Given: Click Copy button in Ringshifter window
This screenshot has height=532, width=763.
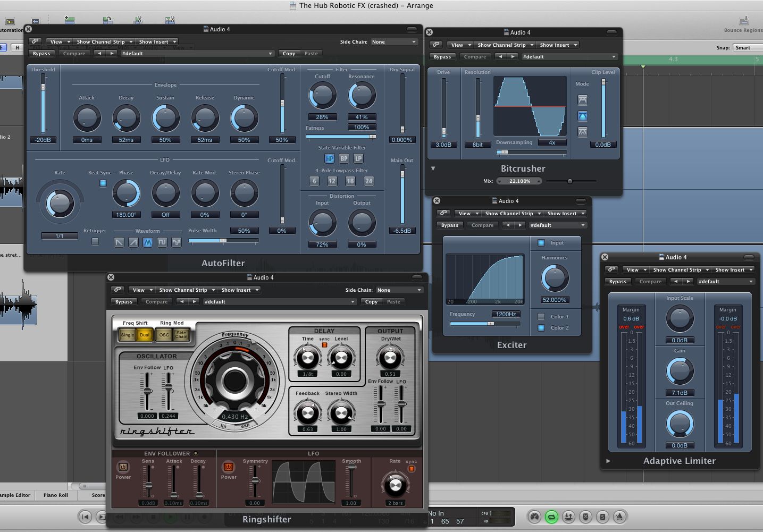Looking at the screenshot, I should click(x=371, y=301).
